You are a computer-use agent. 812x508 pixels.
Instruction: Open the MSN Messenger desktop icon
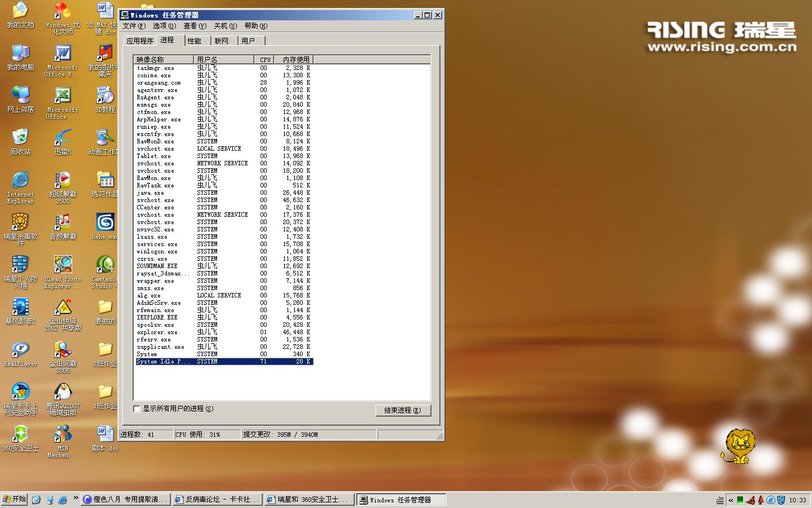click(63, 435)
